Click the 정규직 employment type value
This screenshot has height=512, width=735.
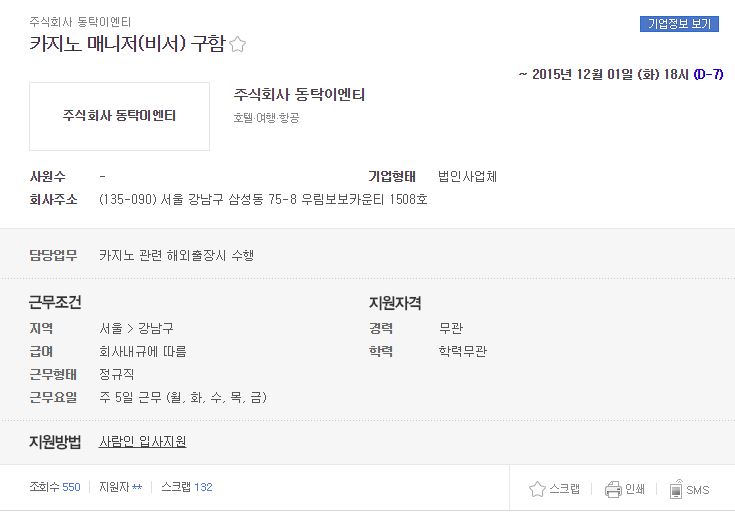click(x=117, y=374)
